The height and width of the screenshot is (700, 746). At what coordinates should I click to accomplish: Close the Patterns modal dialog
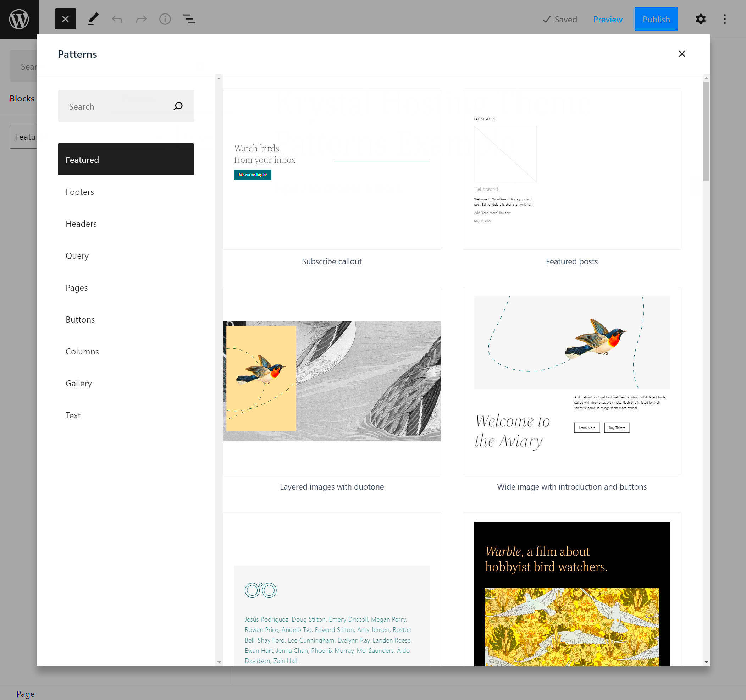(x=682, y=53)
